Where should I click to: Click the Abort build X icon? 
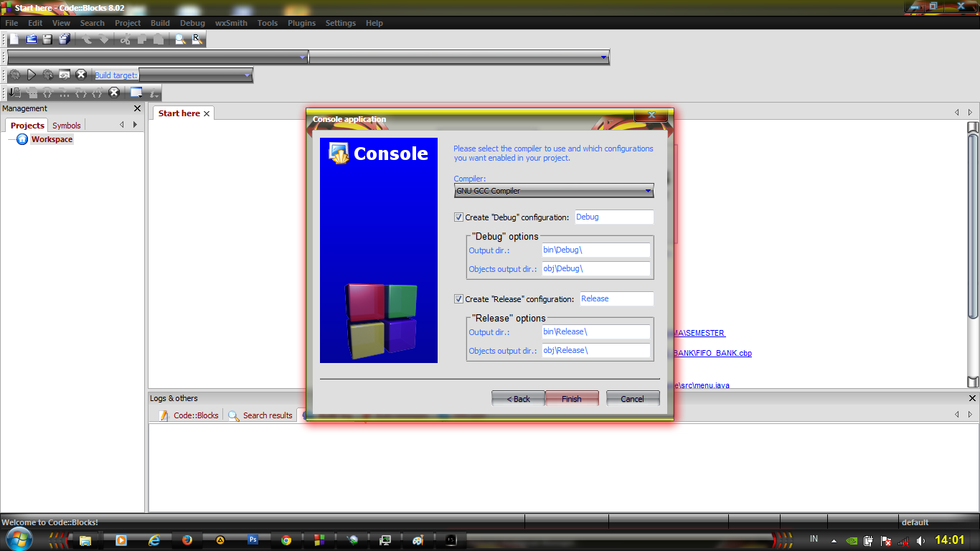pos(81,75)
